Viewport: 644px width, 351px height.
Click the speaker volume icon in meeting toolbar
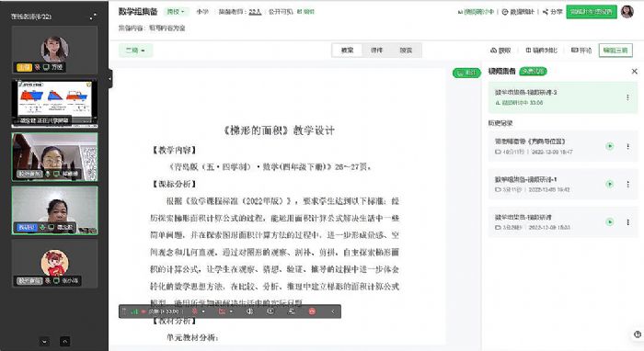pos(249,311)
